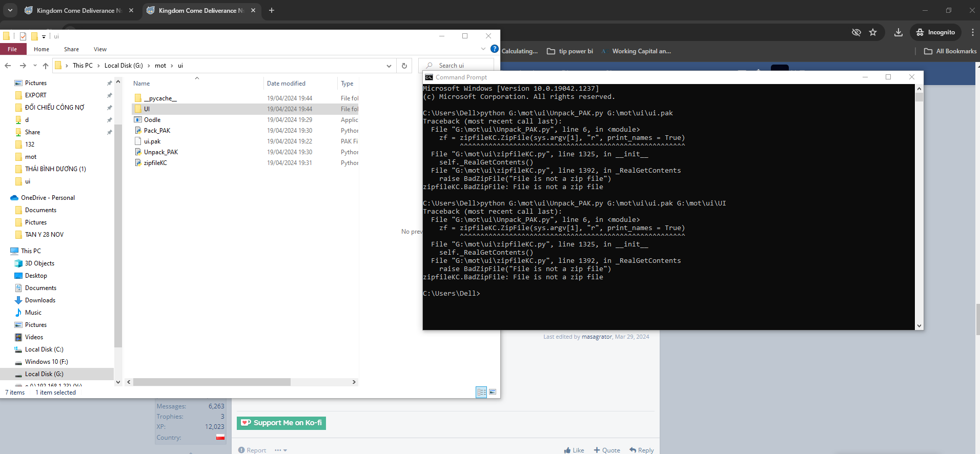
Task: Open the File menu in Explorer
Action: tap(12, 49)
